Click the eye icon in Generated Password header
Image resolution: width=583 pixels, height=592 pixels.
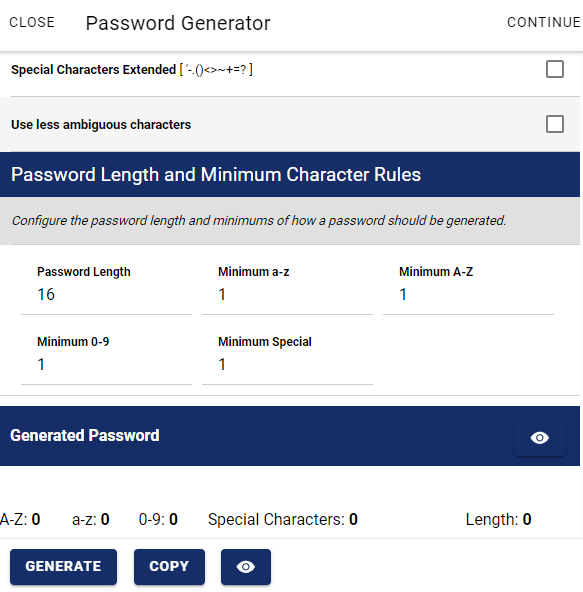point(540,438)
